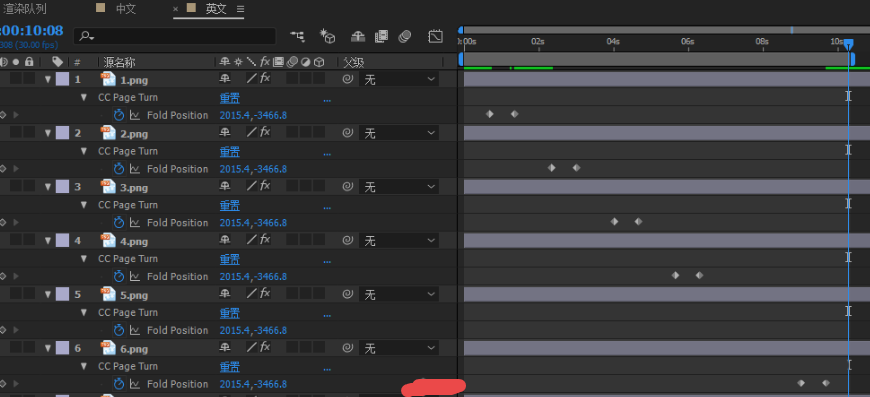Select second keyframe on 3.png Fold Position
The width and height of the screenshot is (870, 397).
pos(638,222)
